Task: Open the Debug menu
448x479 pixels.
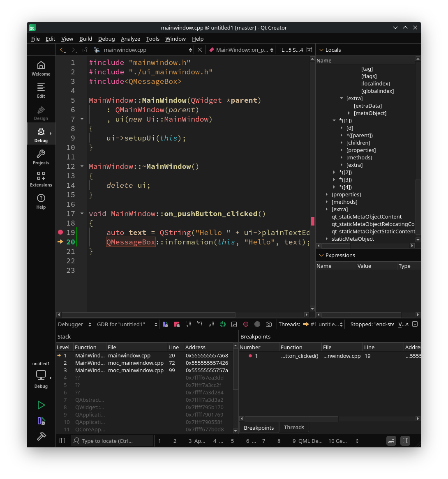Action: pyautogui.click(x=106, y=39)
